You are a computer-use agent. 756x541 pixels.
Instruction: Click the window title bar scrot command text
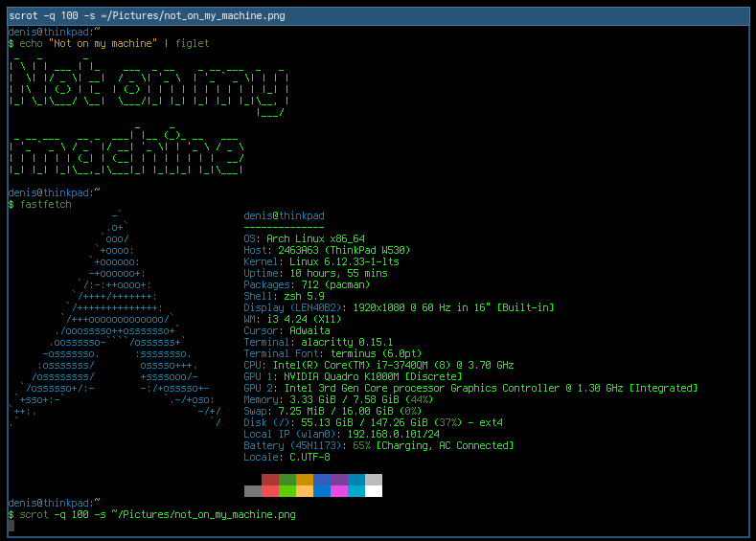click(147, 16)
